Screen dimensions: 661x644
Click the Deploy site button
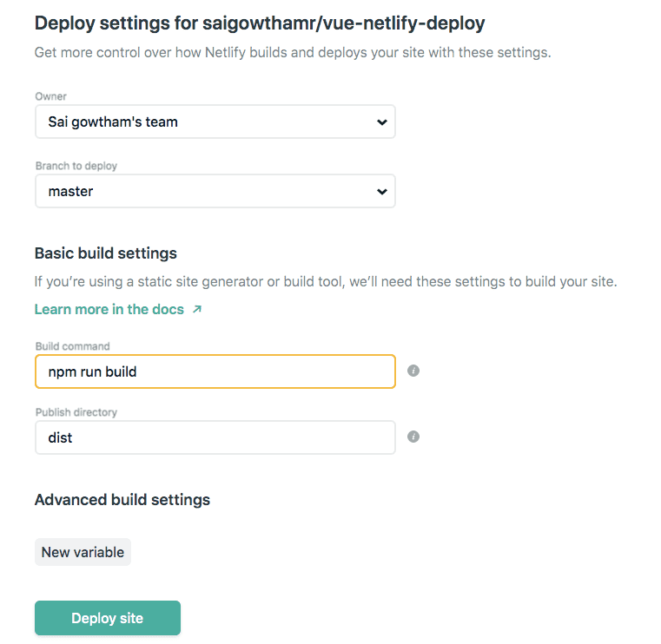tap(108, 618)
